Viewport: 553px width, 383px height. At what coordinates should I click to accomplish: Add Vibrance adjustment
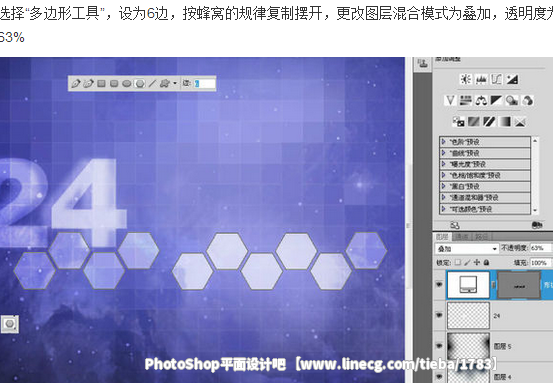coord(450,101)
